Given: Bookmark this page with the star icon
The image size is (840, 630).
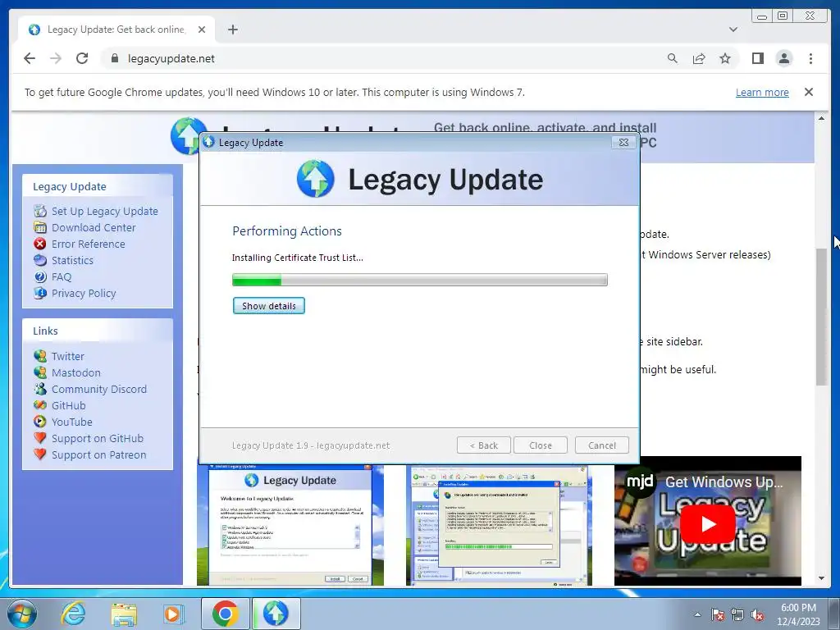Looking at the screenshot, I should [725, 58].
